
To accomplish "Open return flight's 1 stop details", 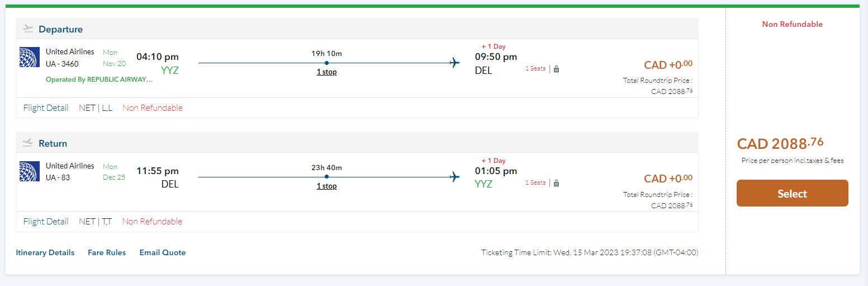I will click(326, 186).
